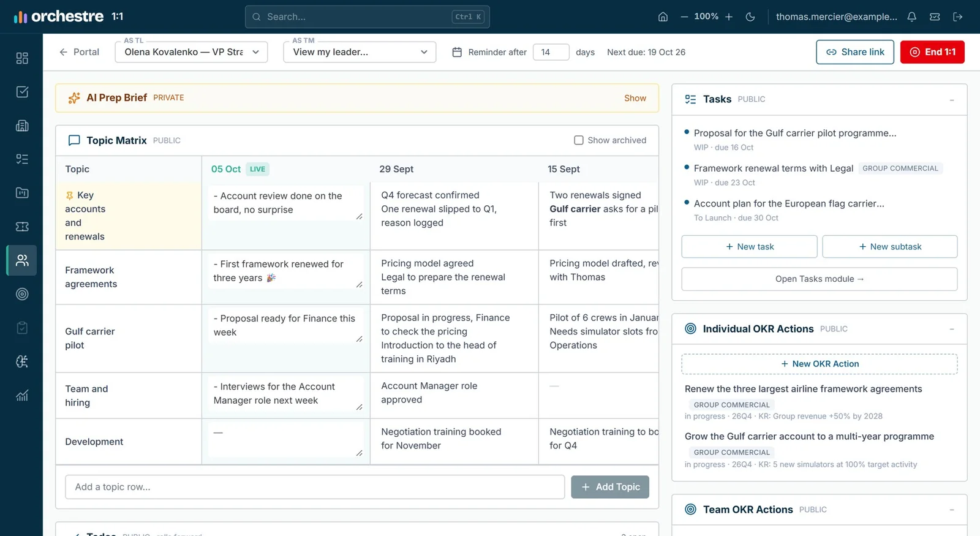Tick the Show archived checkbox
This screenshot has height=536, width=980.
tap(579, 140)
